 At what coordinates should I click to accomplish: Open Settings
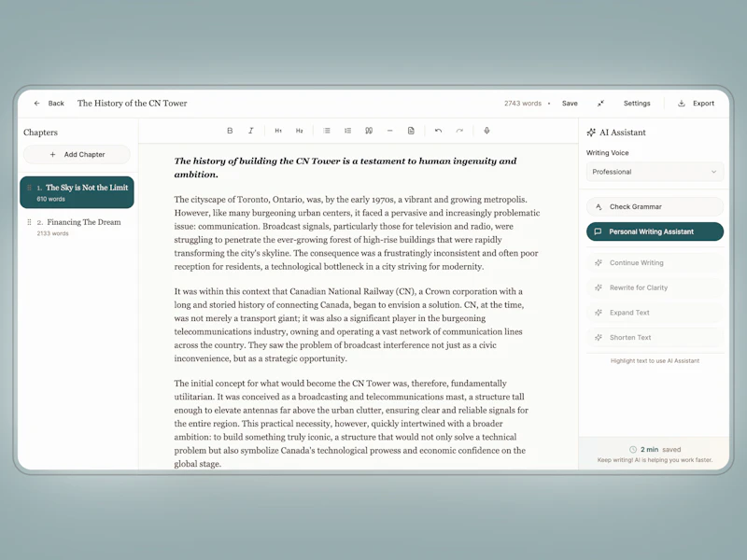(637, 104)
